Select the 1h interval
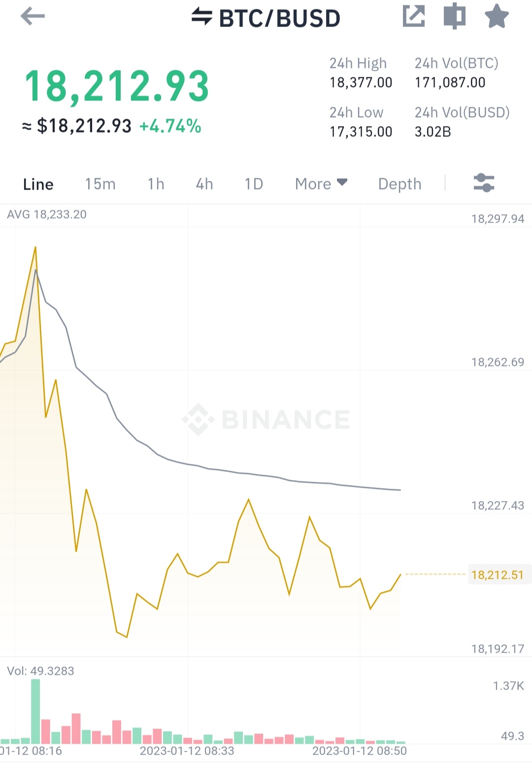The height and width of the screenshot is (768, 532). click(156, 184)
